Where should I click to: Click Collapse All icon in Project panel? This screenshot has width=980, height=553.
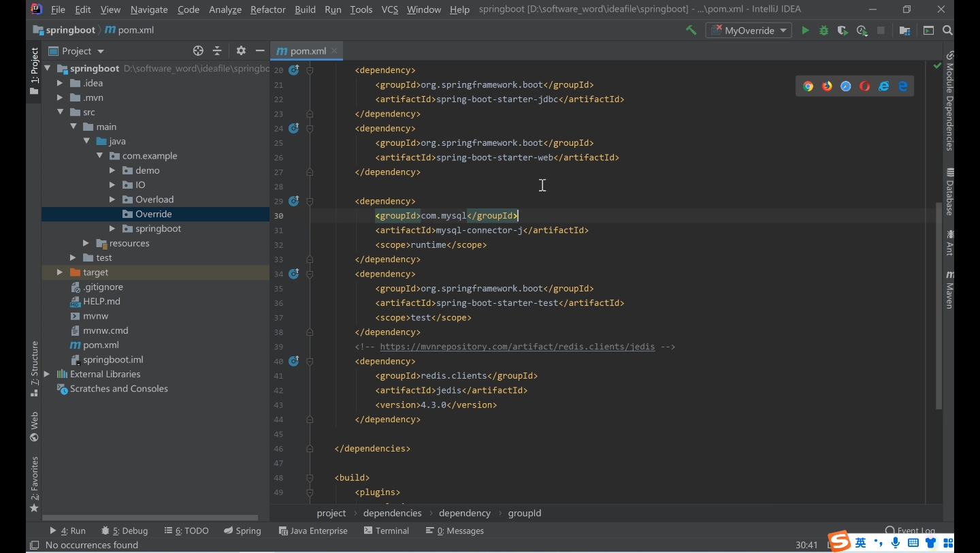coord(217,50)
